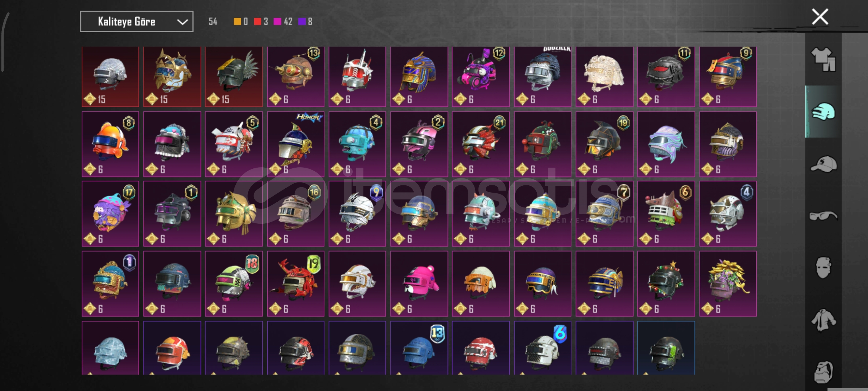This screenshot has width=868, height=391.
Task: Select the Honor-labeled helmet thumbnail
Action: [295, 144]
